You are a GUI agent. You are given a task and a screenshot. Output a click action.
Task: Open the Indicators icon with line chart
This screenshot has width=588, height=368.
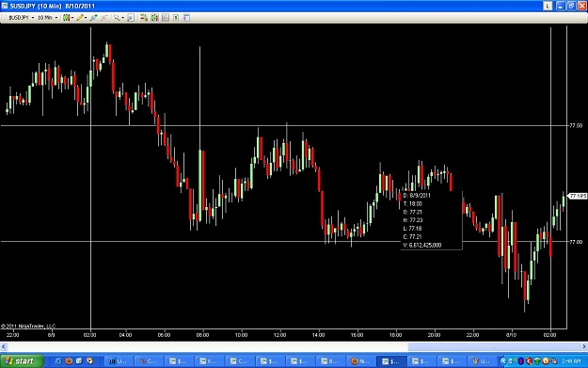pos(166,18)
